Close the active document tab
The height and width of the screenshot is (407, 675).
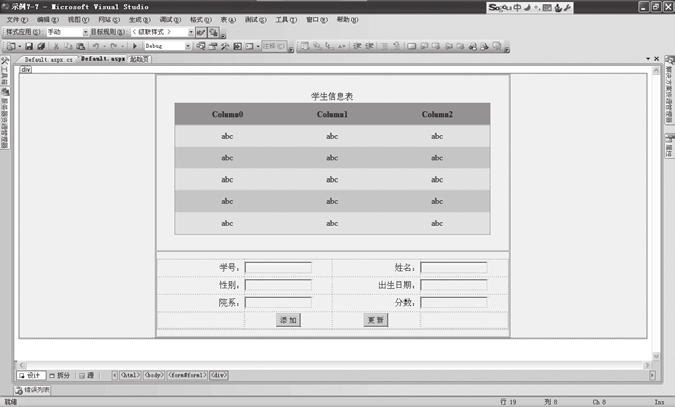(x=656, y=59)
